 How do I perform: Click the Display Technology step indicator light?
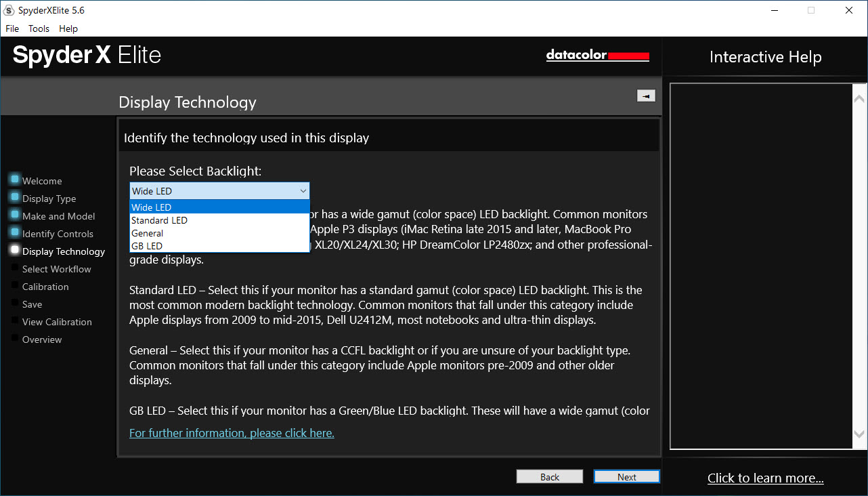tap(15, 250)
